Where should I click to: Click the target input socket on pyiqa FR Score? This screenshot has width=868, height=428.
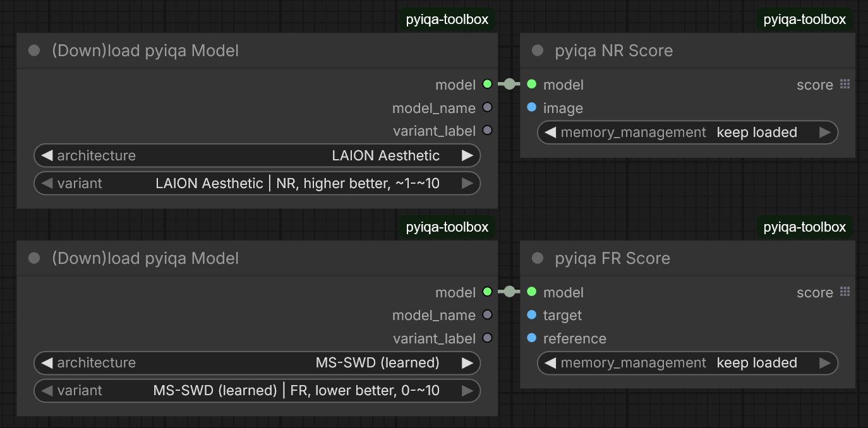(x=531, y=315)
